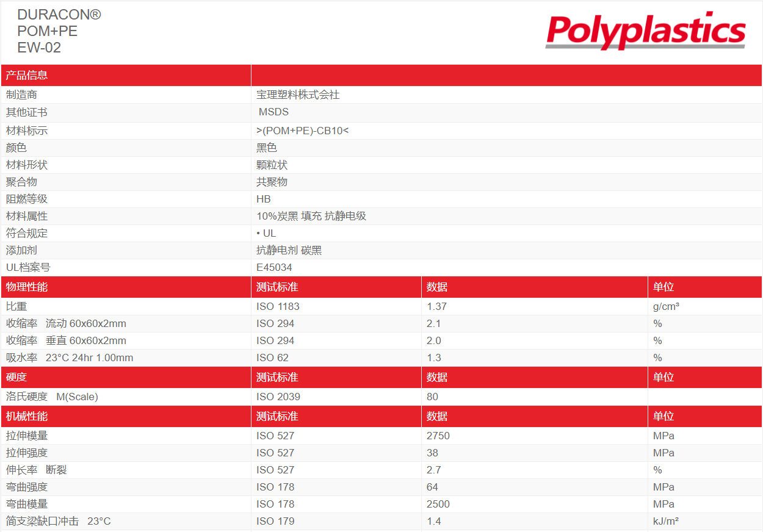Select the ISO 179 test standard
This screenshot has height=532, width=763.
click(275, 521)
